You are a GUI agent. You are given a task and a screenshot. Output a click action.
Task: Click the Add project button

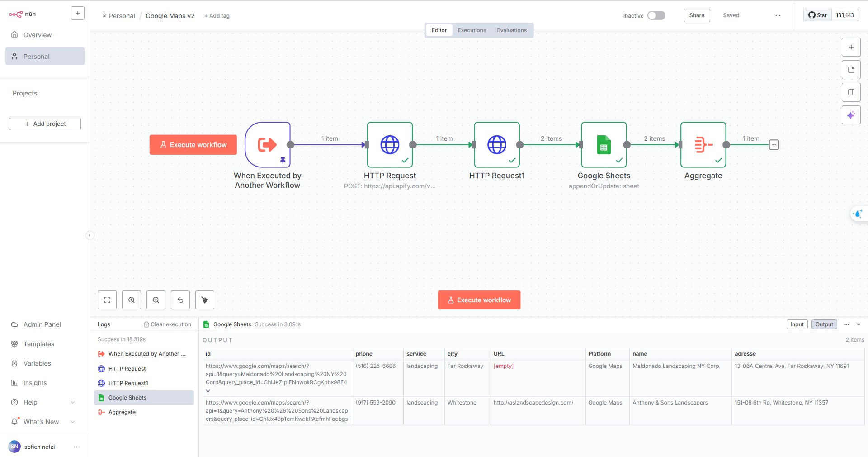(x=45, y=124)
